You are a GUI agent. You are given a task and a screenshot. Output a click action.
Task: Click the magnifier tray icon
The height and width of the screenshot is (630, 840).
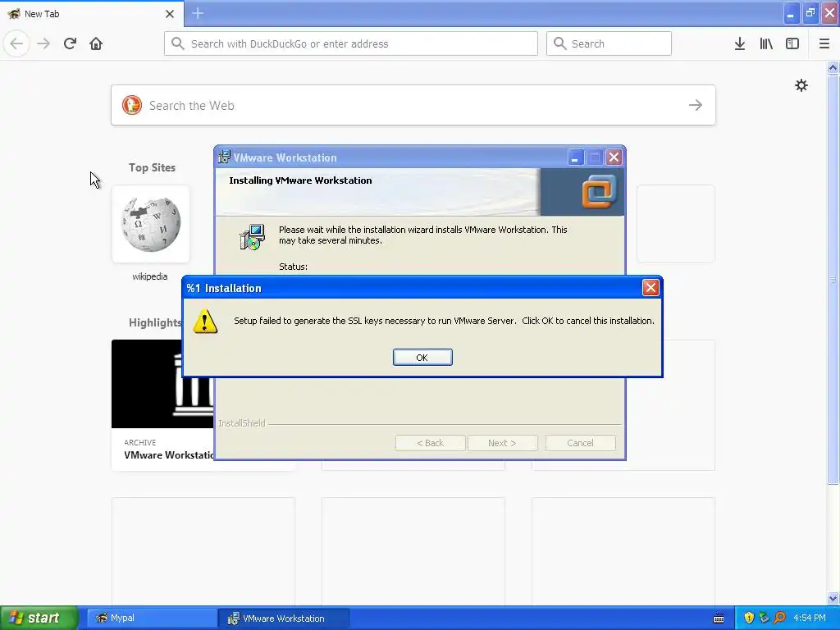pyautogui.click(x=779, y=618)
